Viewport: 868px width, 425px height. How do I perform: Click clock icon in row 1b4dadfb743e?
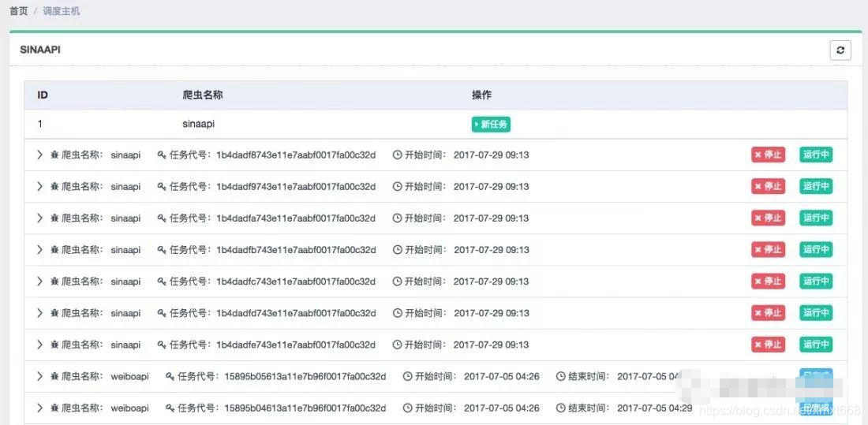pyautogui.click(x=397, y=250)
